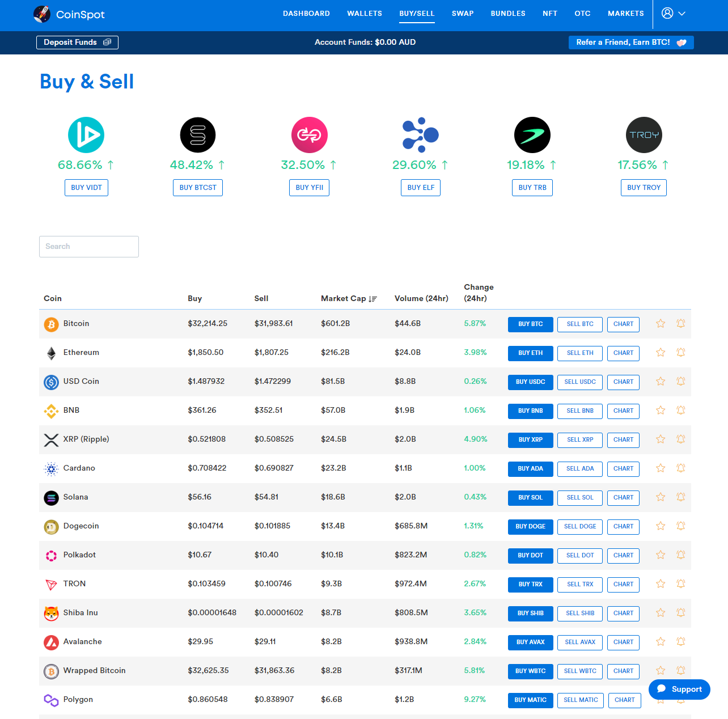The image size is (728, 719).
Task: Click the BUY BTC button
Action: coord(531,324)
